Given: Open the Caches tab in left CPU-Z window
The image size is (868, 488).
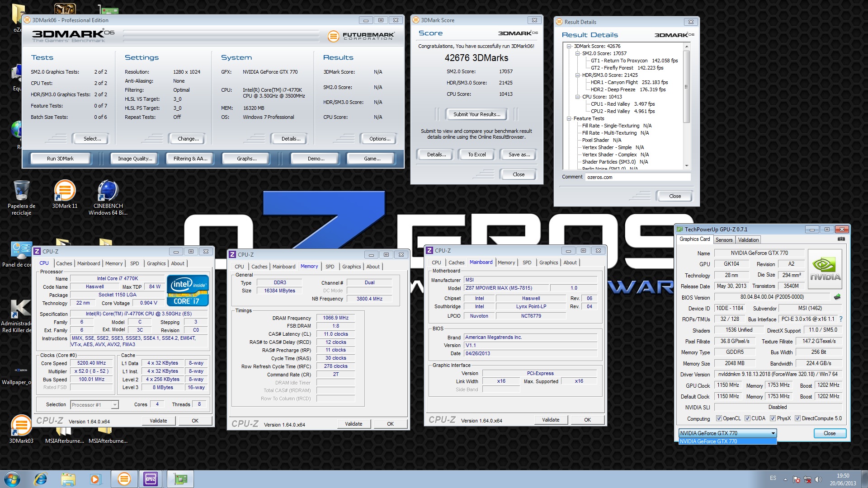Looking at the screenshot, I should (64, 263).
